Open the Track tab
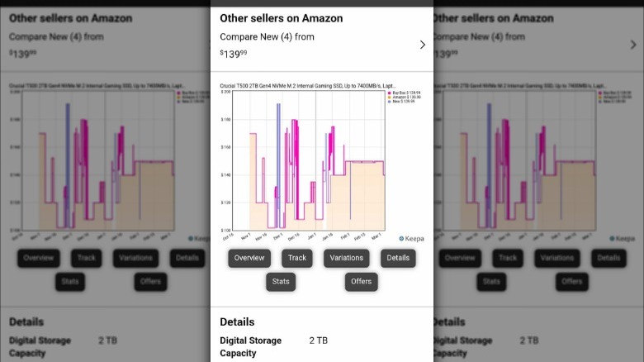This screenshot has width=644, height=362. click(297, 258)
